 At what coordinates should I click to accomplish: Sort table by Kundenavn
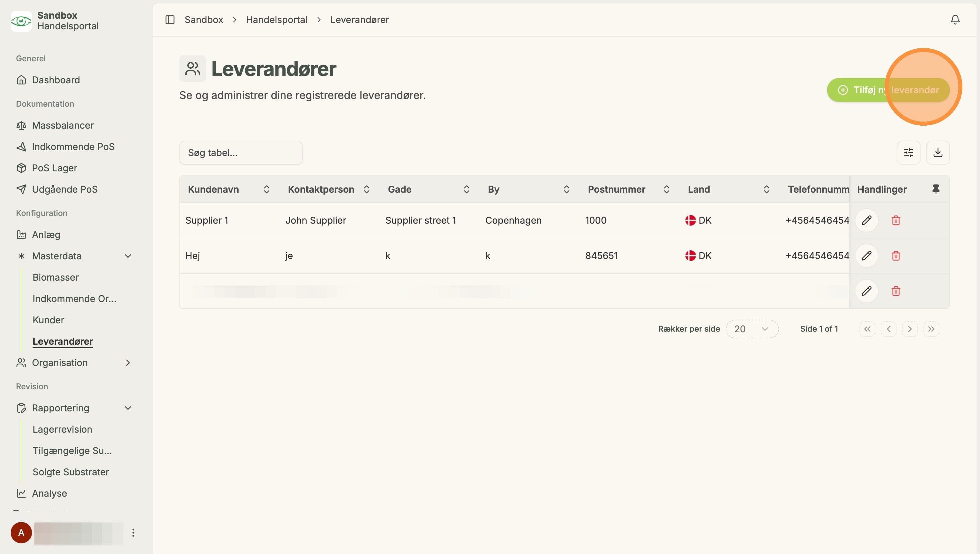click(267, 189)
